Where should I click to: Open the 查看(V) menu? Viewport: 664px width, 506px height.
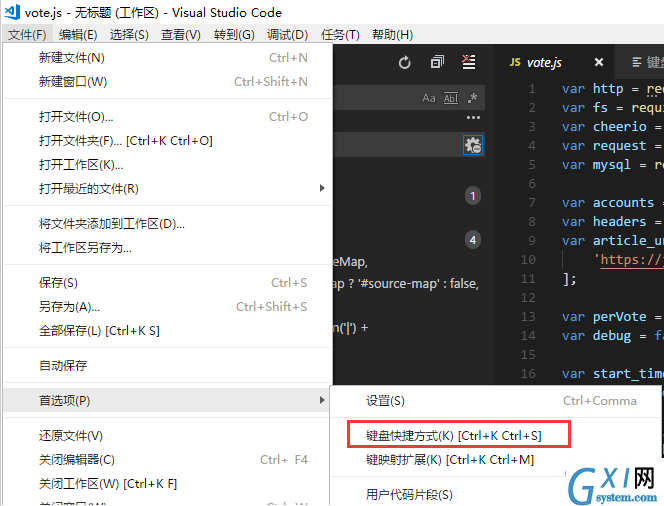[x=181, y=35]
